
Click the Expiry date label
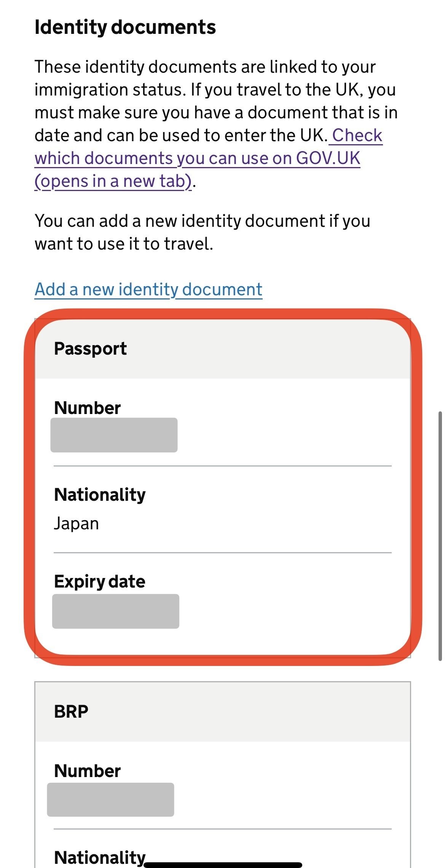pos(100,581)
